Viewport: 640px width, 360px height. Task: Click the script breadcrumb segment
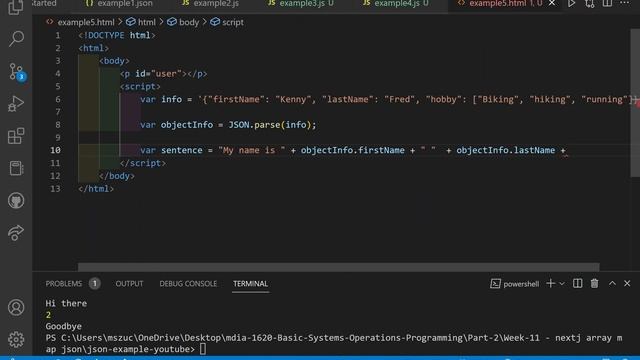pyautogui.click(x=227, y=22)
